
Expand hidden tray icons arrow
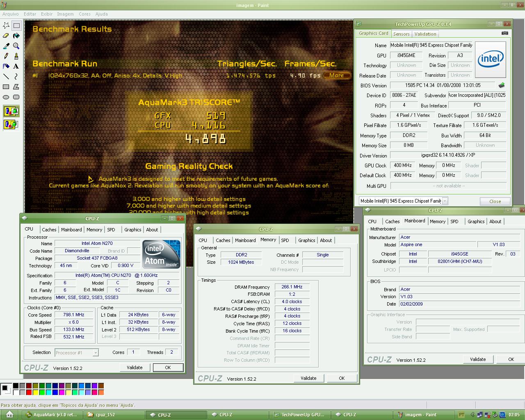[x=472, y=415]
